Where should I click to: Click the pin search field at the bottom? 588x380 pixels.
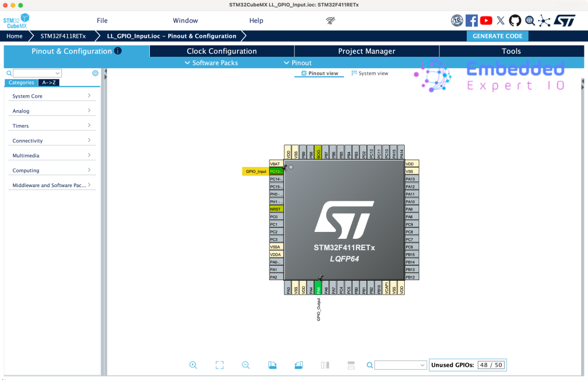(400, 365)
